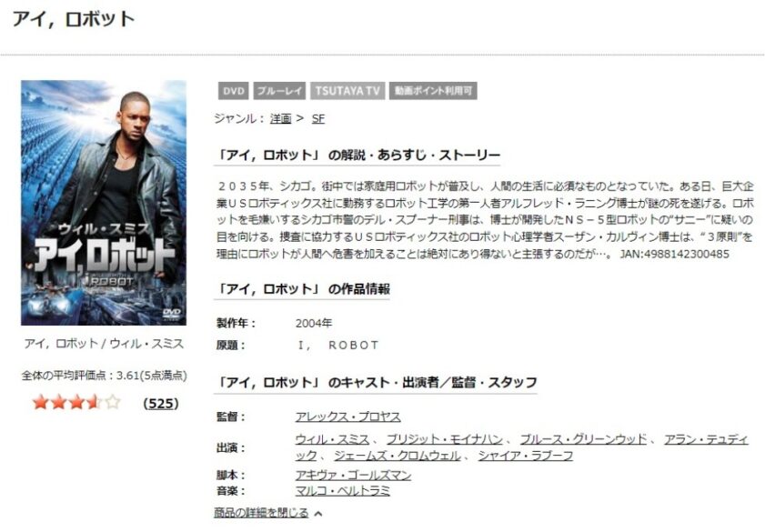Open cast member ジェームズ・クロムウェル link
765x532 pixels.
click(398, 456)
